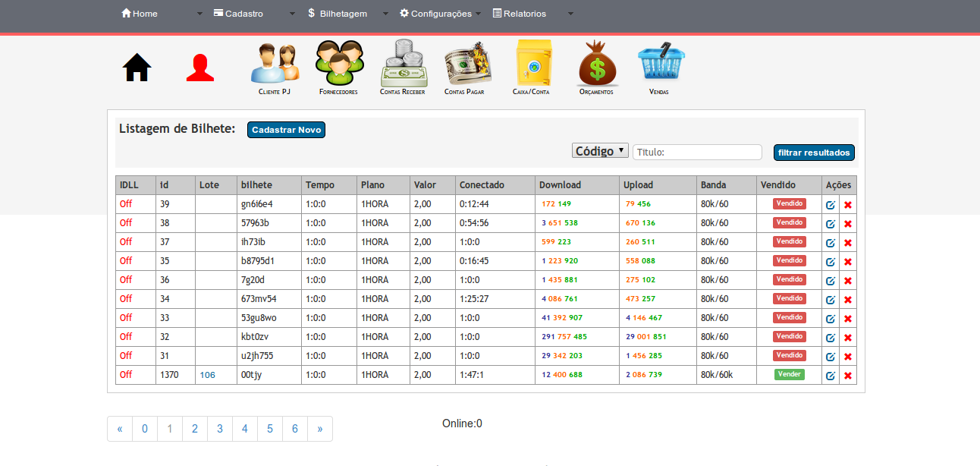Image resolution: width=980 pixels, height=466 pixels.
Task: Expand the Configurações menu arrow
Action: point(479,14)
